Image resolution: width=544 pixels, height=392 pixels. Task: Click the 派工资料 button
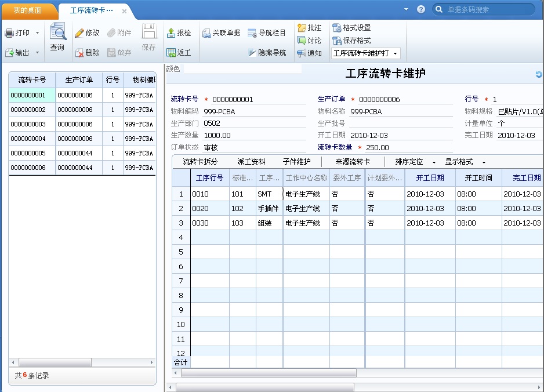tap(251, 162)
